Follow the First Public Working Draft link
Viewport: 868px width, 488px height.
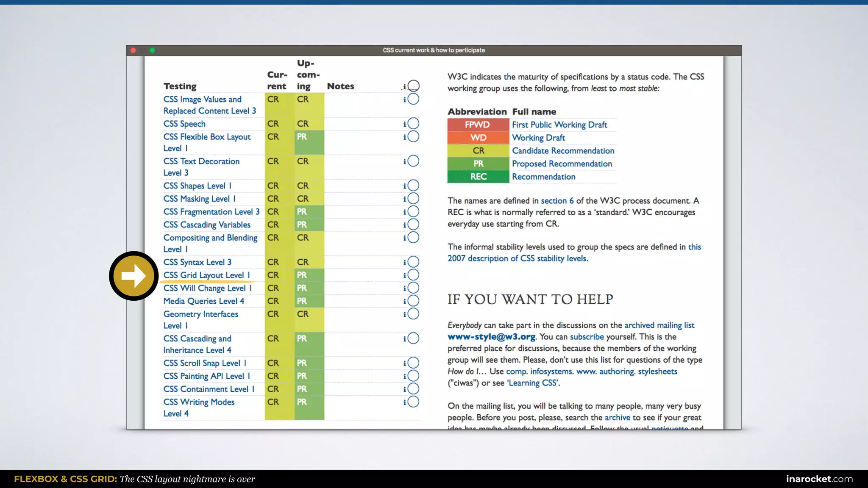(x=559, y=125)
